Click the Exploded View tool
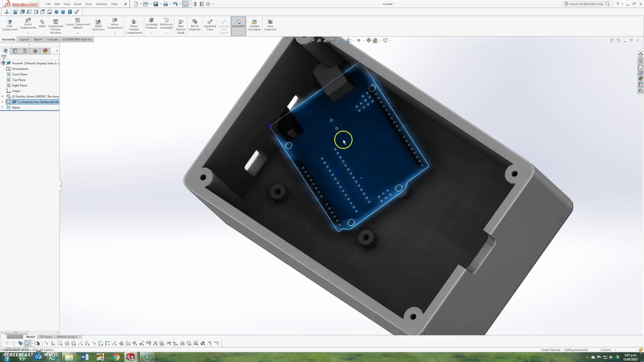The image size is (644, 362). click(x=210, y=25)
